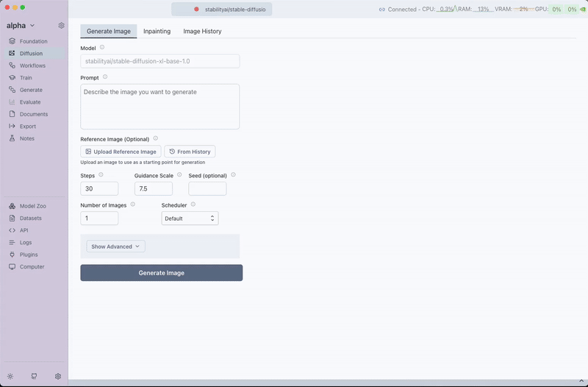Click the info icon next to Prompt

[105, 77]
